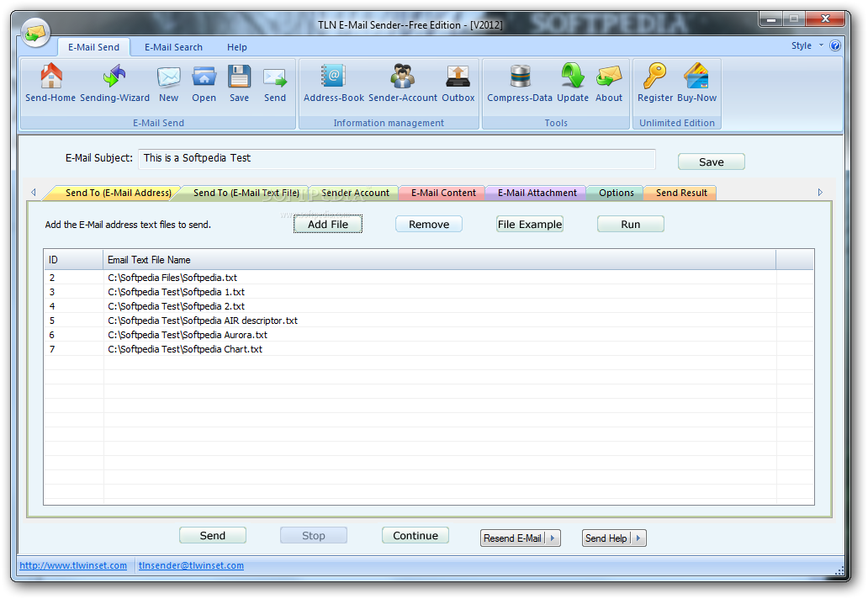Image resolution: width=868 pixels, height=599 pixels.
Task: Select row C:\Softpedia Files\Softpedia.txt
Action: (428, 278)
